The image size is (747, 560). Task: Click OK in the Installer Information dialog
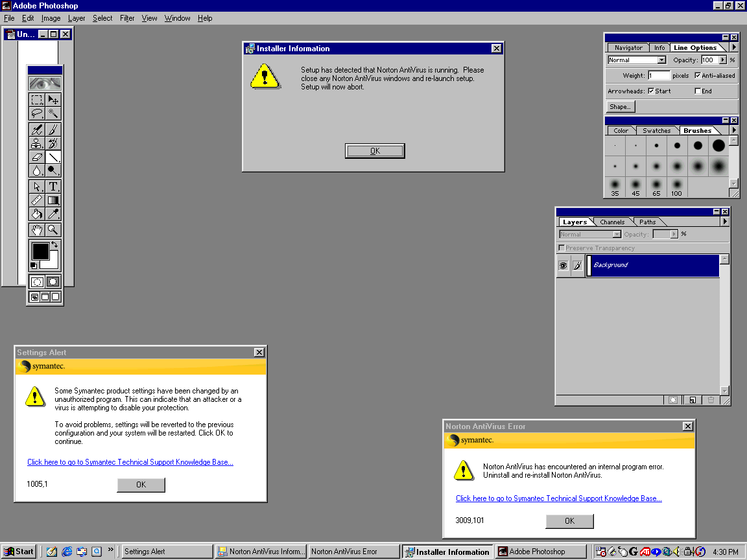375,151
